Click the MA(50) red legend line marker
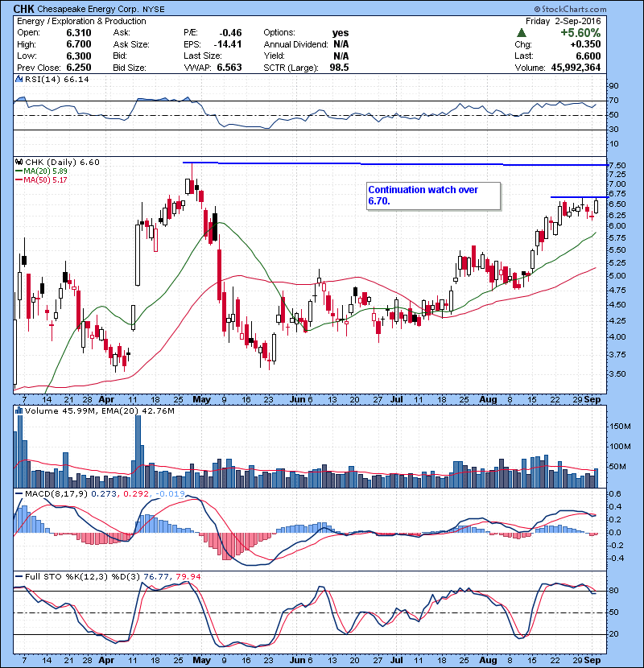The height and width of the screenshot is (668, 644). click(x=19, y=180)
